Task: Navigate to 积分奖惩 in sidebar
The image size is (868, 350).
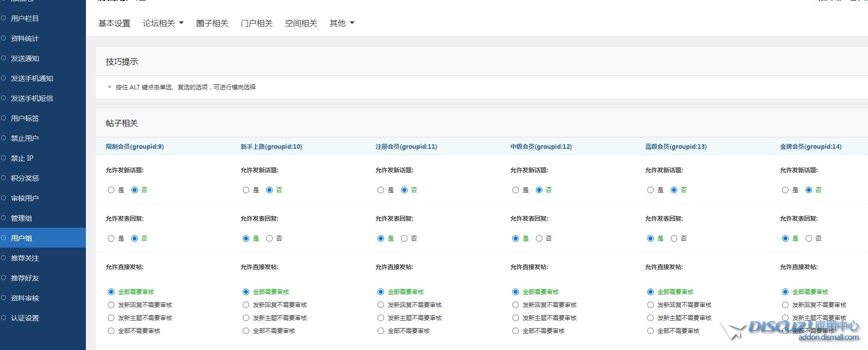Action: (x=25, y=178)
